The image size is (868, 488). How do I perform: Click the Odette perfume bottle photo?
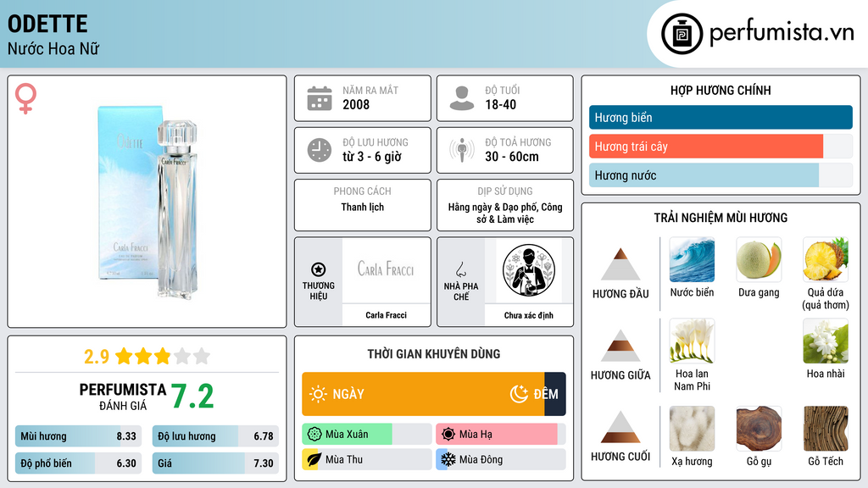(147, 202)
